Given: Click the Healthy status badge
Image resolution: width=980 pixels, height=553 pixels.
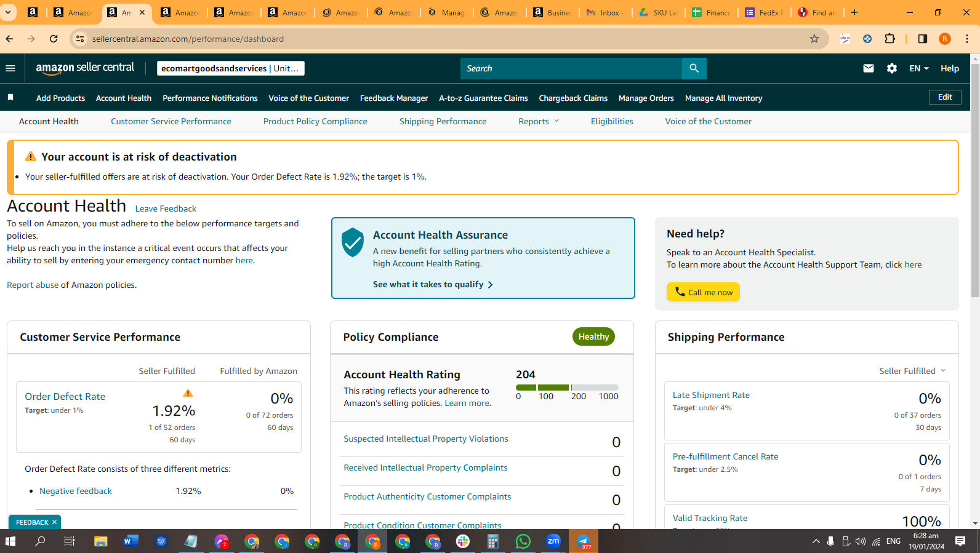Looking at the screenshot, I should (593, 336).
